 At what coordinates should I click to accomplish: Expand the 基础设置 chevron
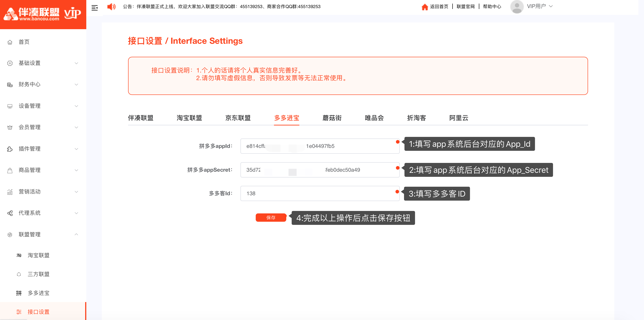[76, 63]
